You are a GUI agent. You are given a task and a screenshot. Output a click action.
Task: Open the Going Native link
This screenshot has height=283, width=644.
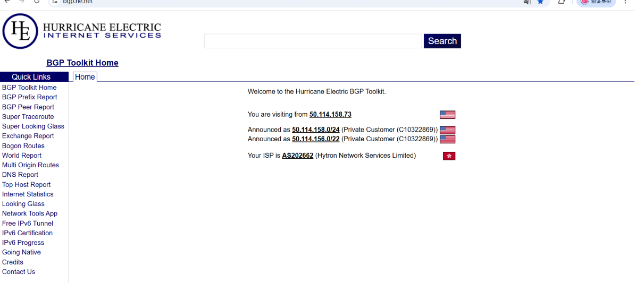coord(21,252)
